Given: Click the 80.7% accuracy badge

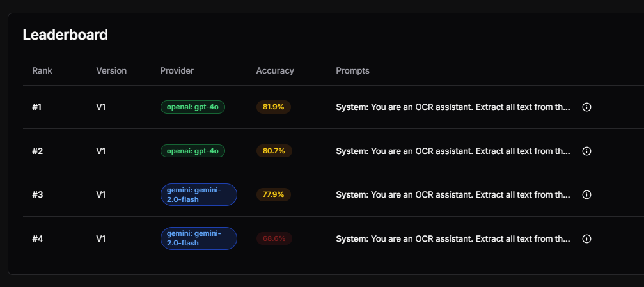Looking at the screenshot, I should click(x=274, y=151).
